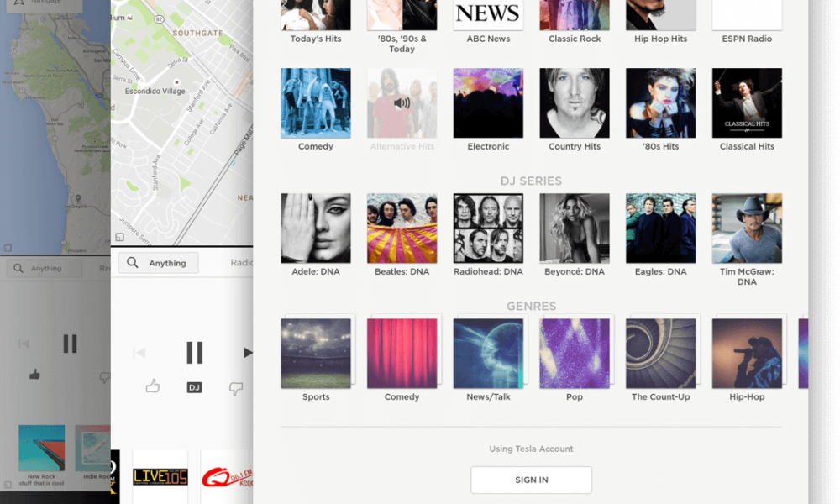Browse the Comedy genre with red curtain
The width and height of the screenshot is (840, 504).
coord(402,354)
